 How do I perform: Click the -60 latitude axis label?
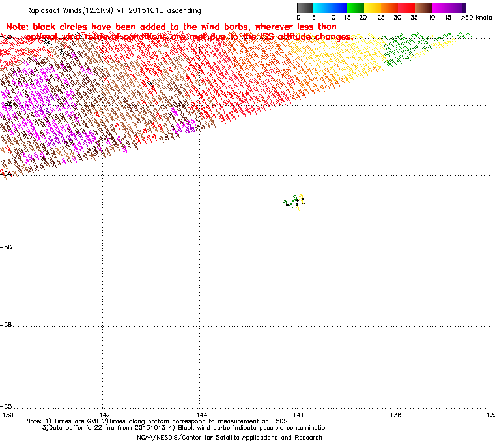[6, 406]
